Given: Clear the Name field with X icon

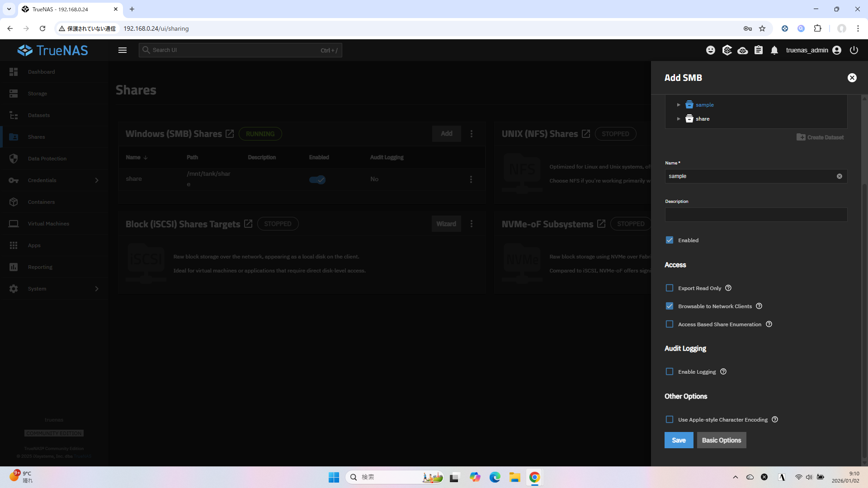Looking at the screenshot, I should (x=840, y=176).
